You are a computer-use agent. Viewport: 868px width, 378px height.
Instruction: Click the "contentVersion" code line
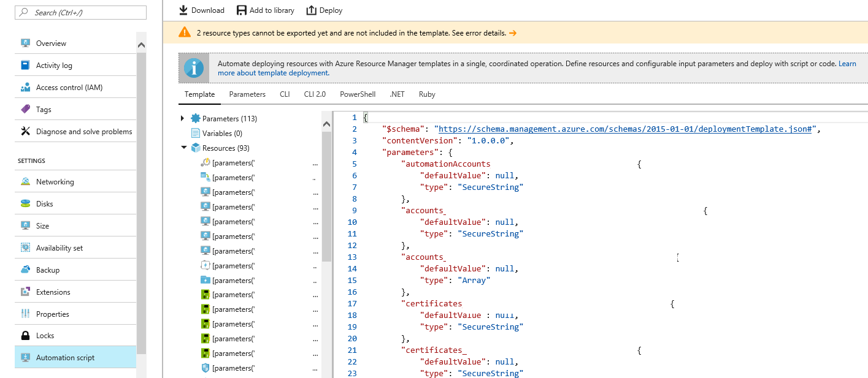(x=447, y=141)
